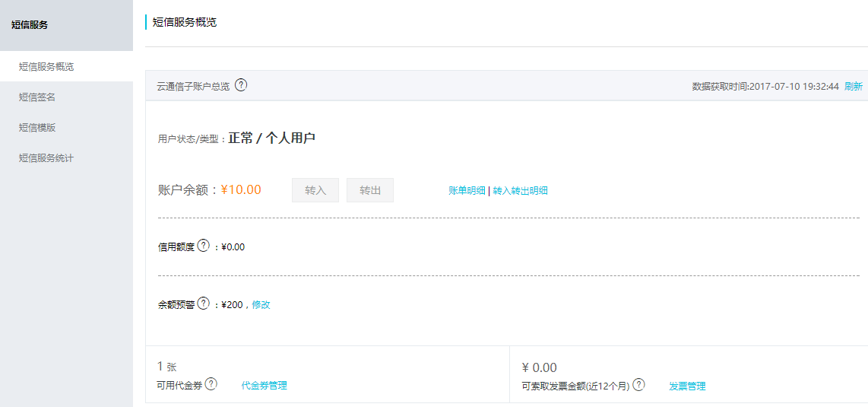Open the 账单明细 link

[467, 191]
